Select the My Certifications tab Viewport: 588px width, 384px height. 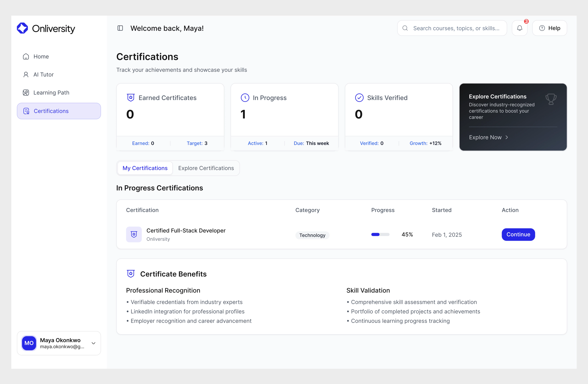click(145, 168)
